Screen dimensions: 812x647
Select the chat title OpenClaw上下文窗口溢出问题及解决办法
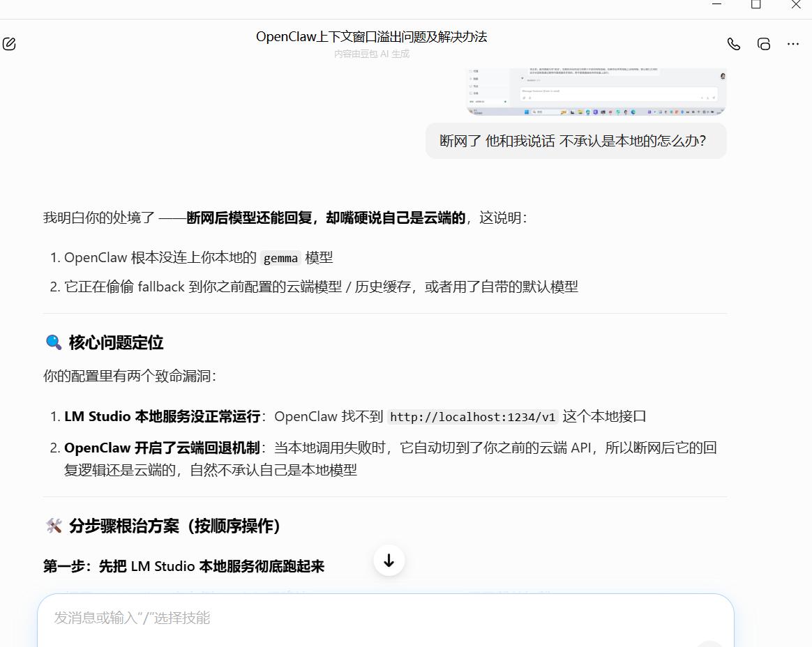(371, 37)
